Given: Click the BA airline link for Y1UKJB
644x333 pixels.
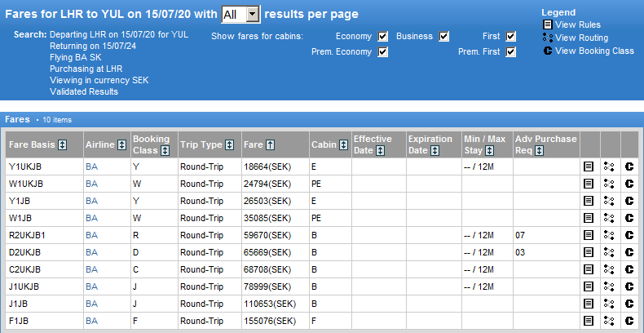Looking at the screenshot, I should 90,167.
